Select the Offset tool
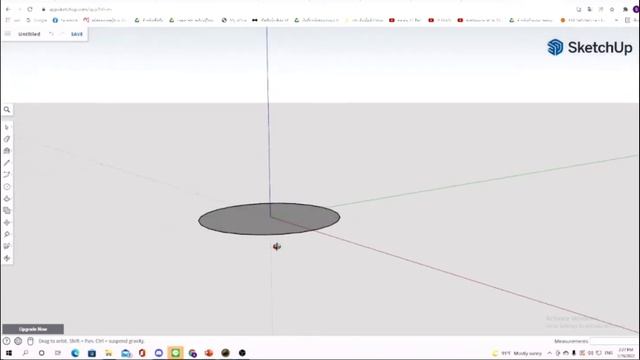This screenshot has height=360, width=640. [x=7, y=211]
